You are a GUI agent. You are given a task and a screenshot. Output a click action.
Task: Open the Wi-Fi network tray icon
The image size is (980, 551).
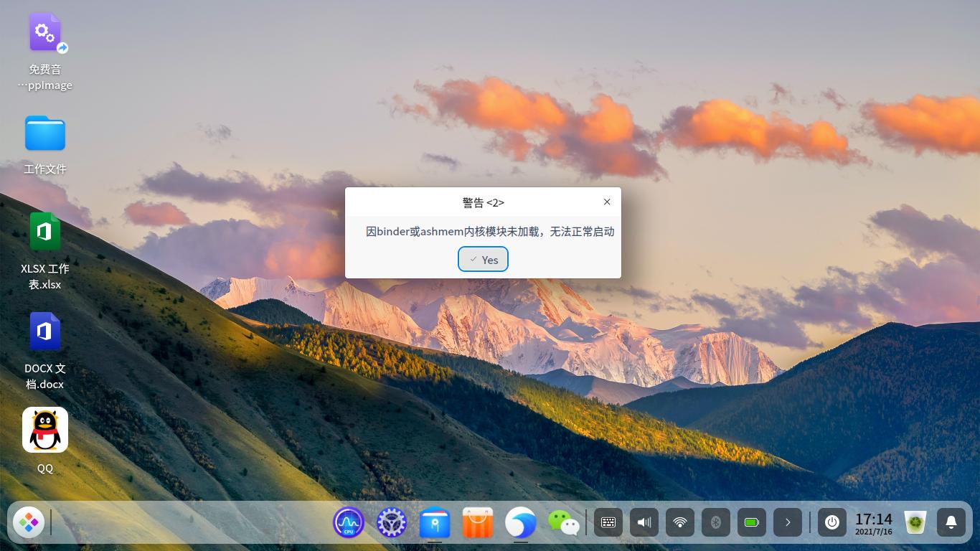(680, 522)
